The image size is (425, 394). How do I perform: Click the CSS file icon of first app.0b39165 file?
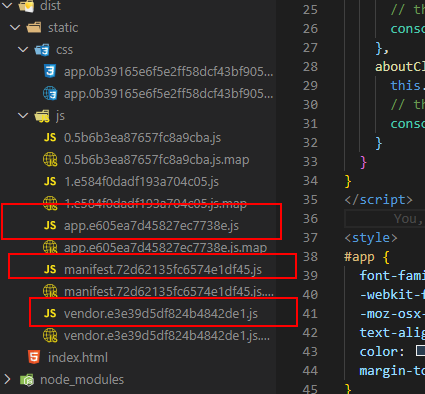[x=50, y=71]
